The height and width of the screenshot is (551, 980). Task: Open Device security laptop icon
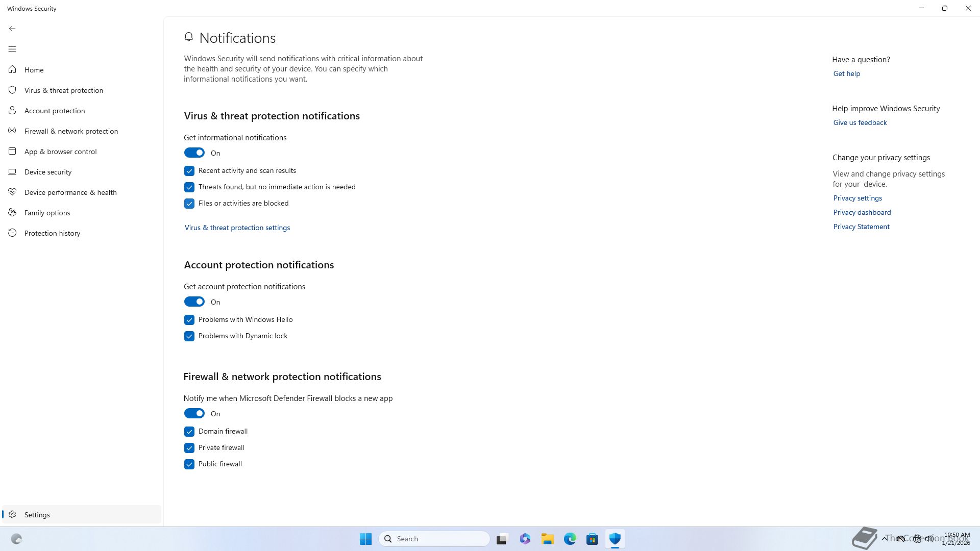point(12,172)
